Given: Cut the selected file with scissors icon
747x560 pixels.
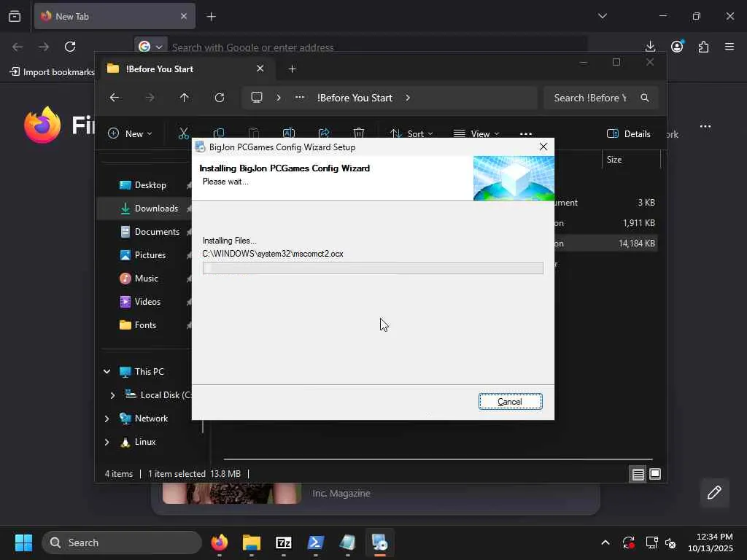Looking at the screenshot, I should tap(183, 134).
